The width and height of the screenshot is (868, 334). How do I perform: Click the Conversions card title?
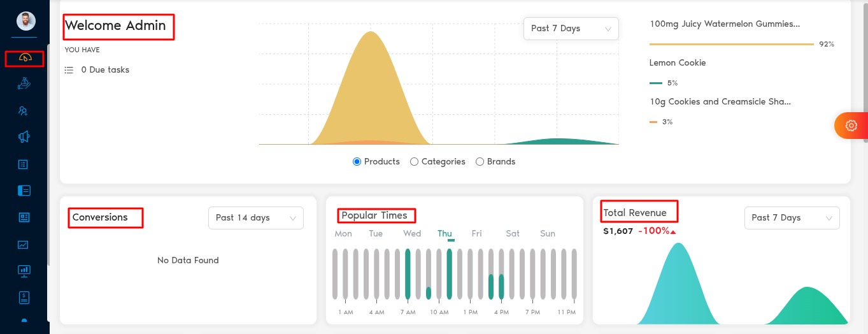pos(100,217)
